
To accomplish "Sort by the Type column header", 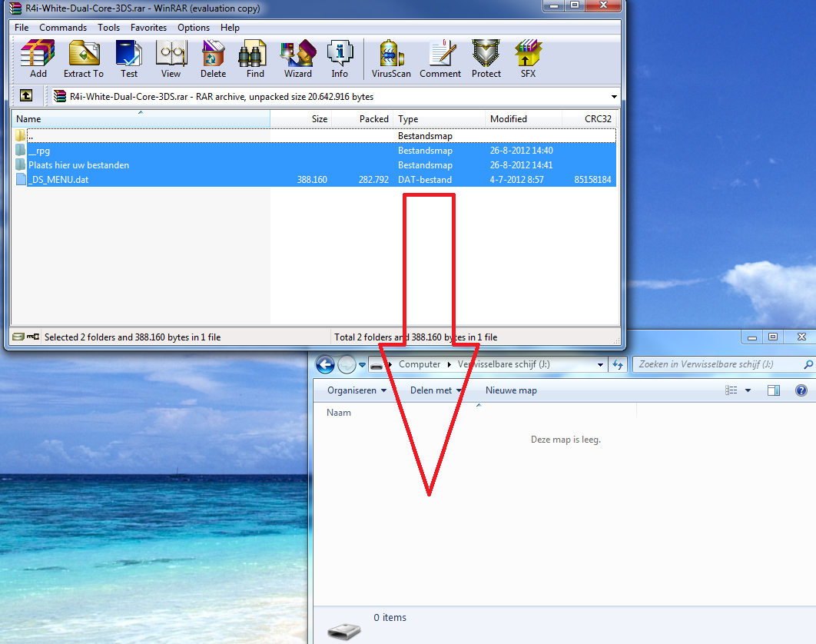I will point(440,118).
